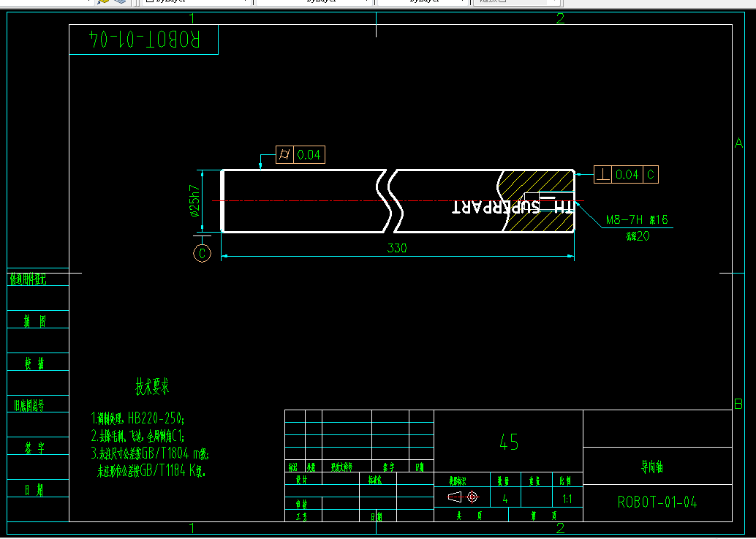Click the 校描 label in the side strip

[x=35, y=363]
